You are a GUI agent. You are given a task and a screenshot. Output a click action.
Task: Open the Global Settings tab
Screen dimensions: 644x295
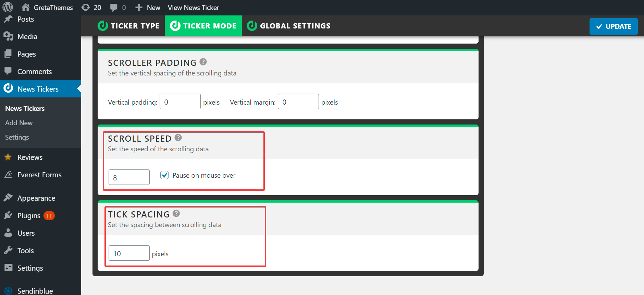(x=289, y=26)
